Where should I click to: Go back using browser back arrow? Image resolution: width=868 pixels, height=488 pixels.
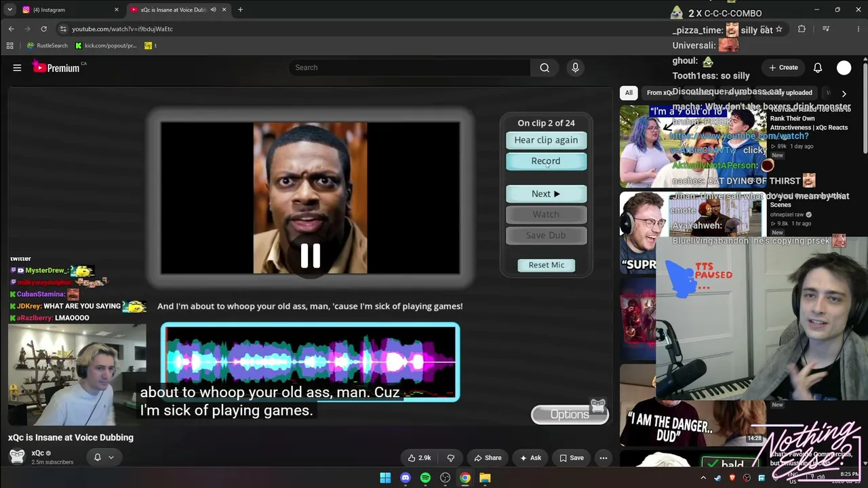pos(12,29)
